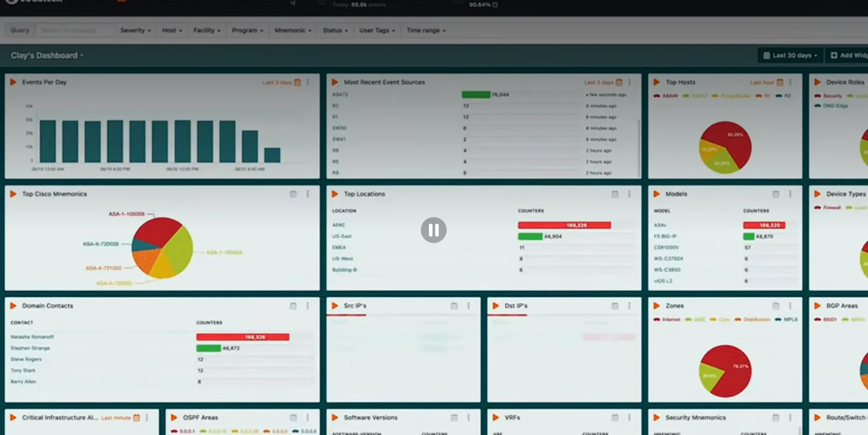Click the green ASA72 event bar
Image resolution: width=868 pixels, height=435 pixels.
tap(476, 95)
